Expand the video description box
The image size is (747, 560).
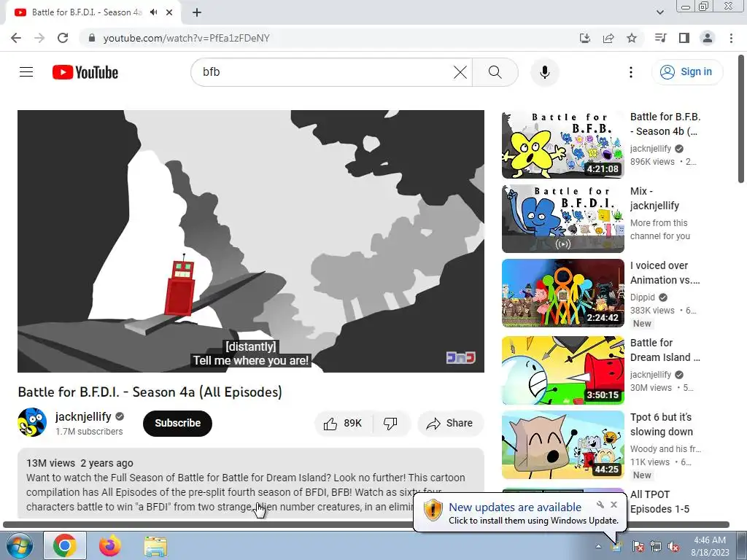coord(251,483)
